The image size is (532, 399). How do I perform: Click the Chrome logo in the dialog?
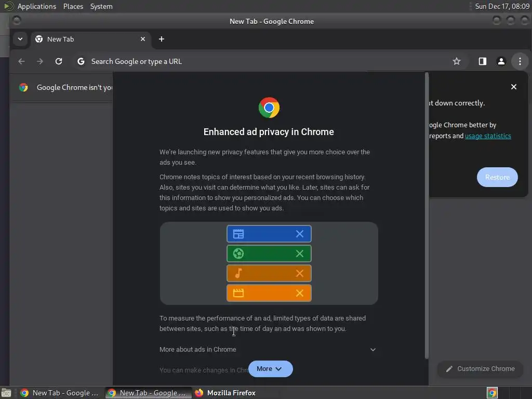click(x=269, y=108)
